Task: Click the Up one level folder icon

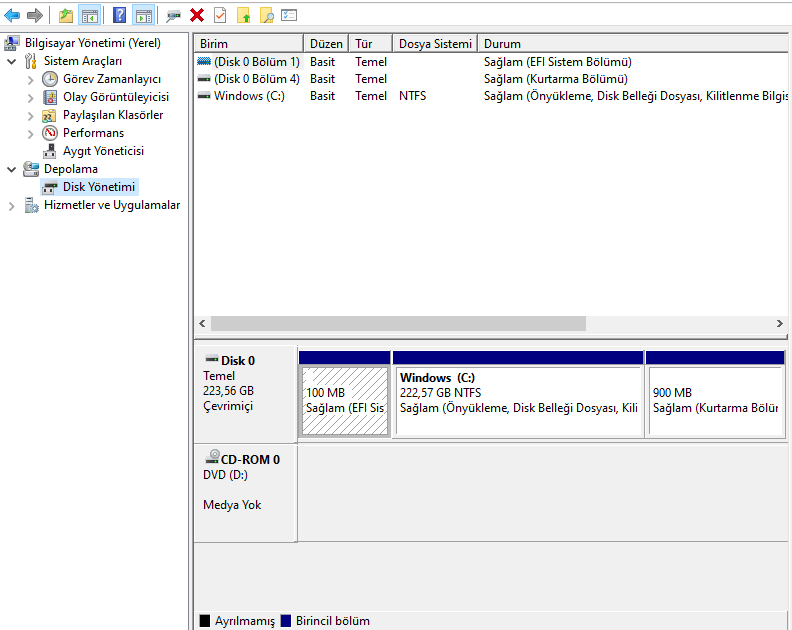Action: pyautogui.click(x=66, y=16)
